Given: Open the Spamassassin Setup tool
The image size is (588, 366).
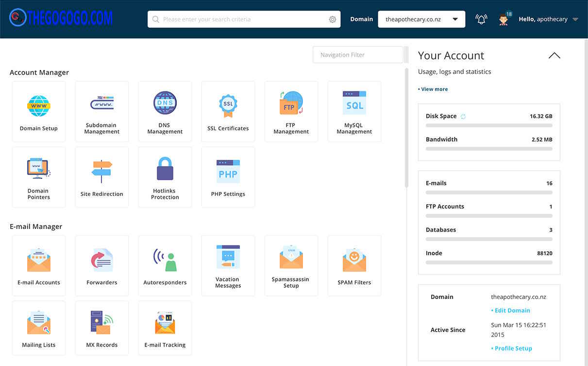Looking at the screenshot, I should click(291, 265).
